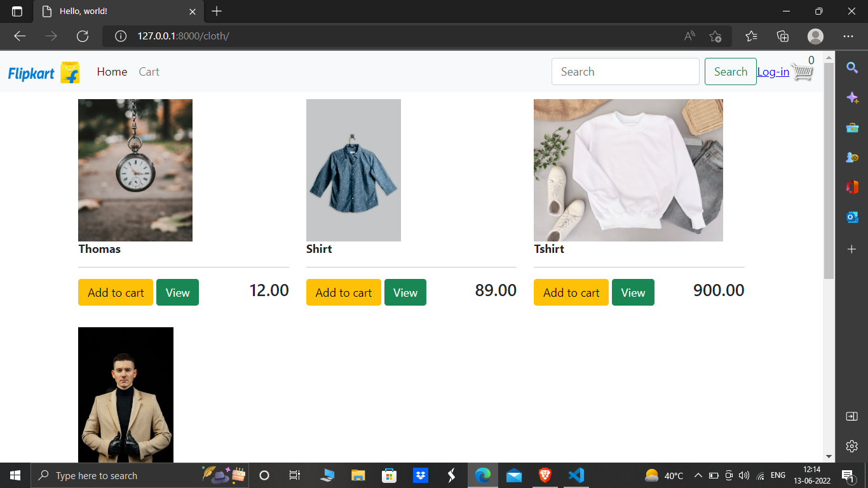Open the Office icon in Edge sidebar
Screen dimensions: 868x488
pos(852,187)
